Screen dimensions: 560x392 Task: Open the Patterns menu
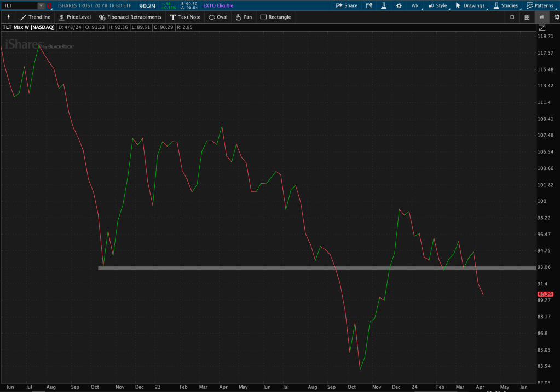coord(539,5)
